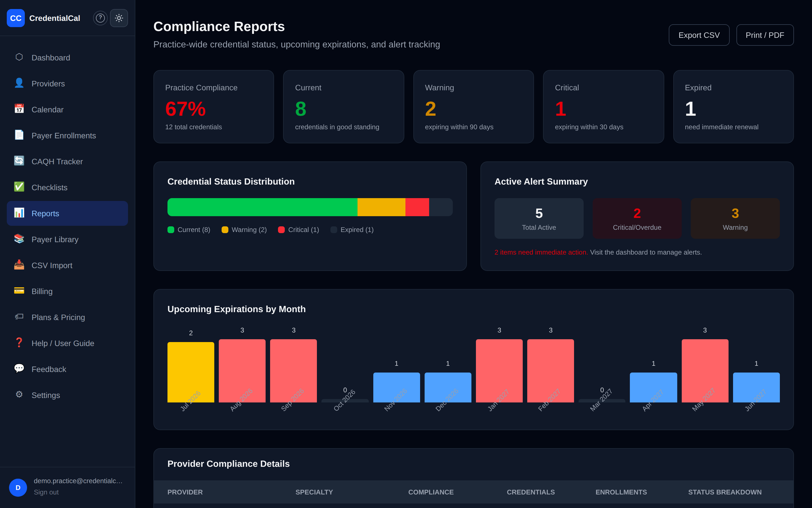The image size is (812, 508).
Task: Click the yellow Warning segment of status bar
Action: coord(381,207)
